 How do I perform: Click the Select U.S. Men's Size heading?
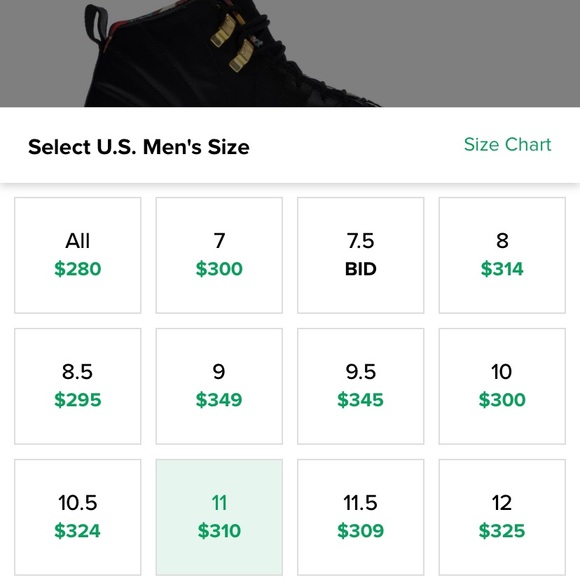(x=139, y=147)
